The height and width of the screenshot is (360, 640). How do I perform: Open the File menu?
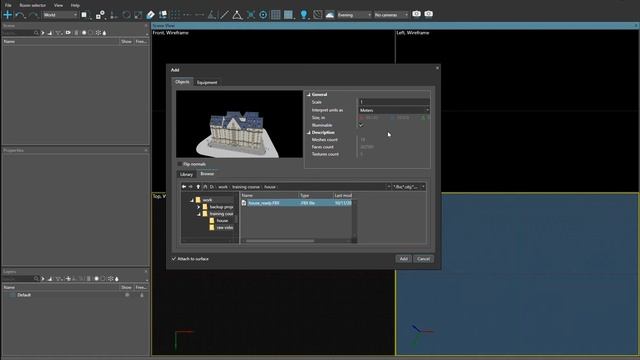8,5
